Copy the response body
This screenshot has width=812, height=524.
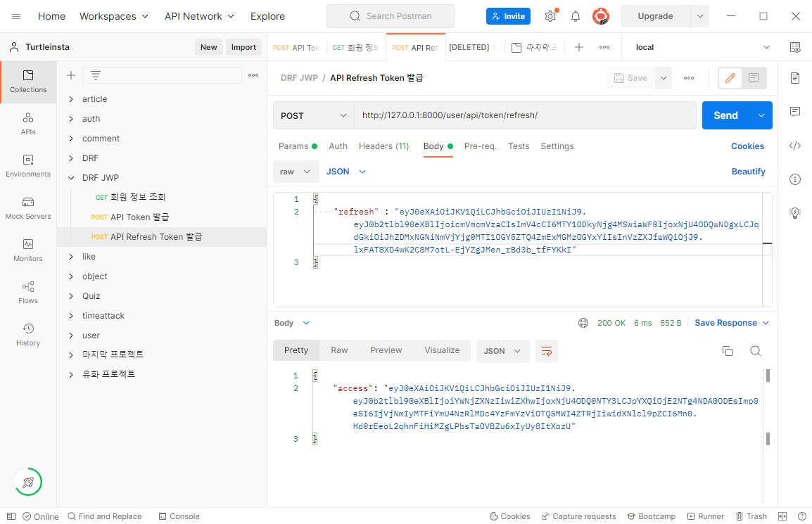click(728, 351)
